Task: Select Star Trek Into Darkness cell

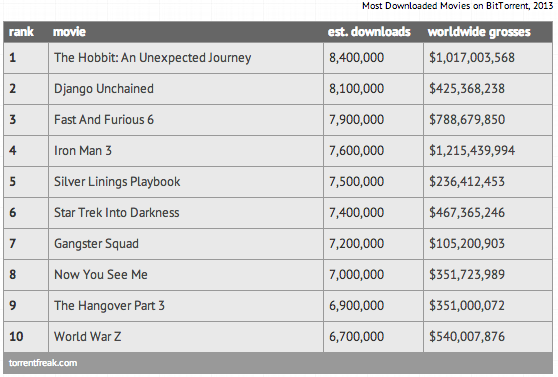Action: tap(186, 213)
